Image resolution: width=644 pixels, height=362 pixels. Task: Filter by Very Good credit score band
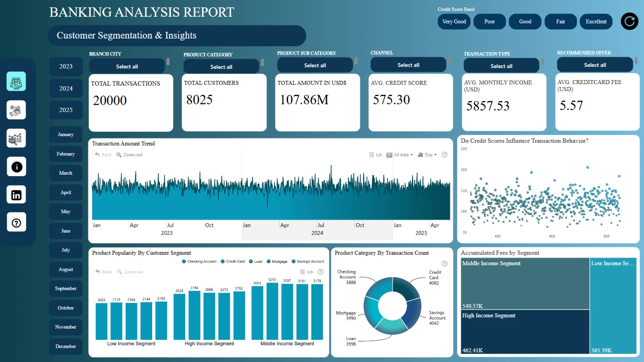coord(454,21)
